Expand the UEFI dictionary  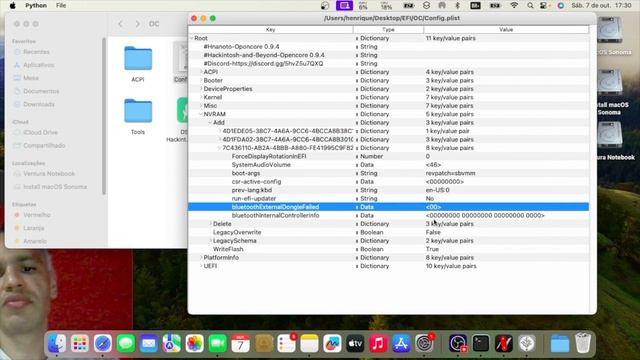[201, 266]
